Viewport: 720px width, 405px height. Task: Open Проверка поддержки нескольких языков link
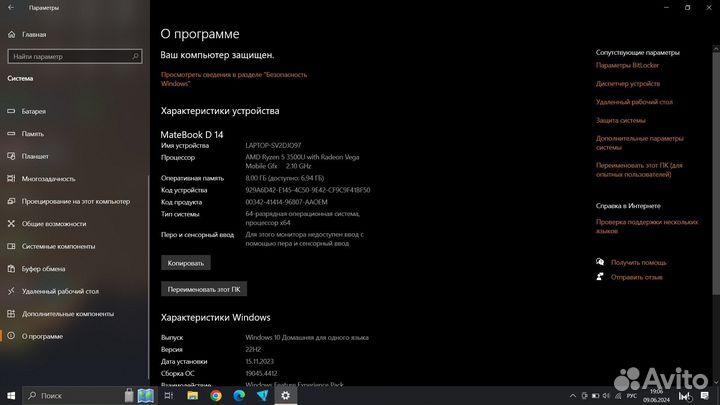click(647, 226)
